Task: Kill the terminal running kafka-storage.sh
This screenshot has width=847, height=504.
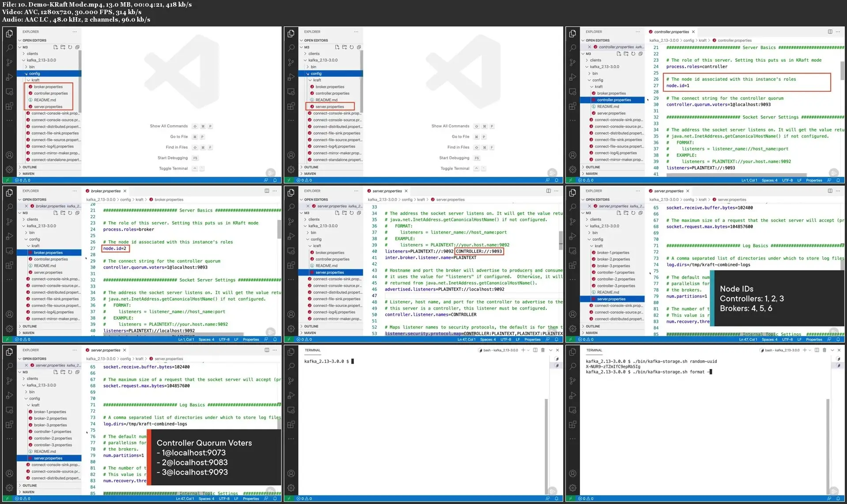Action: 824,350
